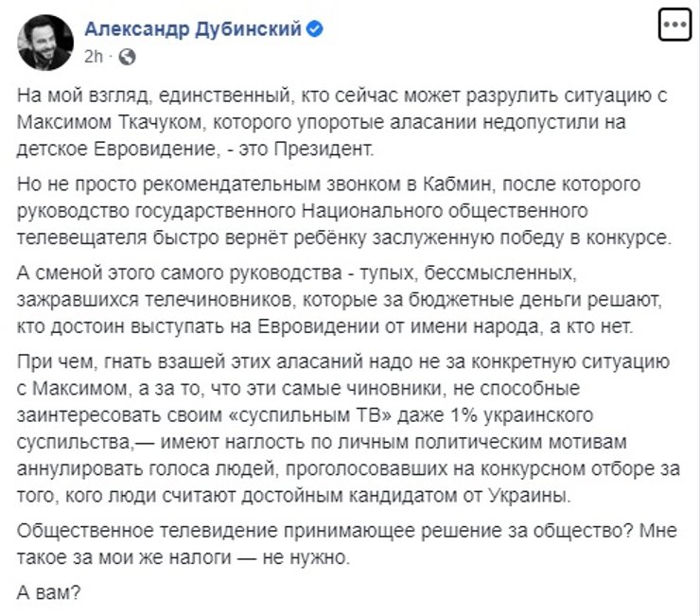Open Александр Дубинский's profile picture
700x616 pixels.
pos(44,38)
